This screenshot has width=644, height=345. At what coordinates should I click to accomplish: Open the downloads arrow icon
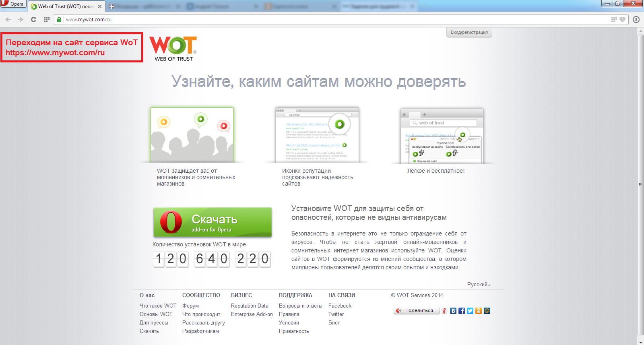point(636,19)
